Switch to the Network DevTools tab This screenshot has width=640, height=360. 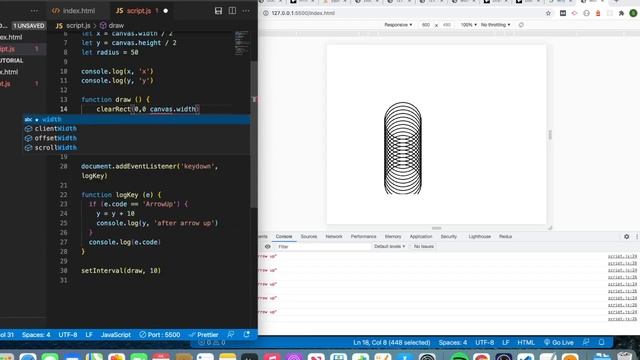click(334, 236)
